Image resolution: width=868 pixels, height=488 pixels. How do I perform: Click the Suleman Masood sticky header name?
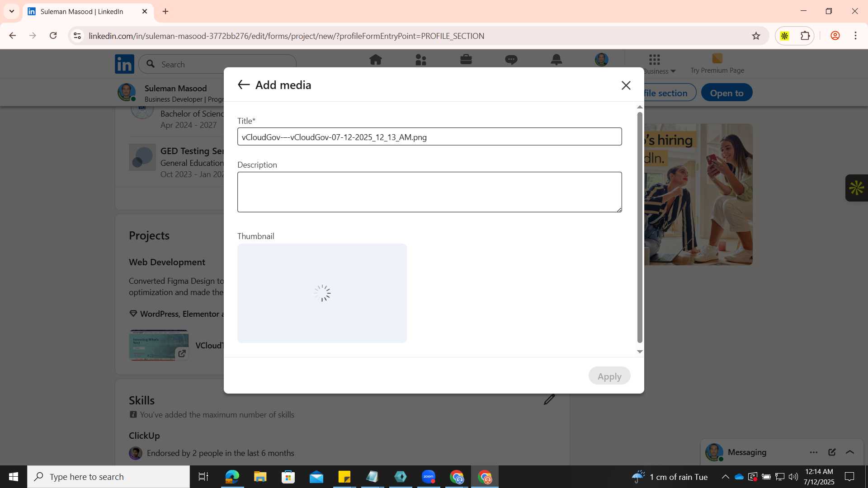[175, 88]
